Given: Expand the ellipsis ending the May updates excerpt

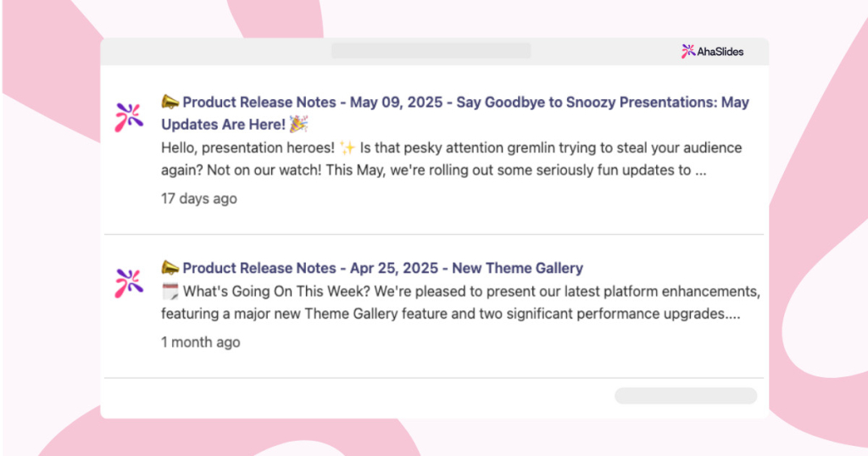Looking at the screenshot, I should [701, 170].
